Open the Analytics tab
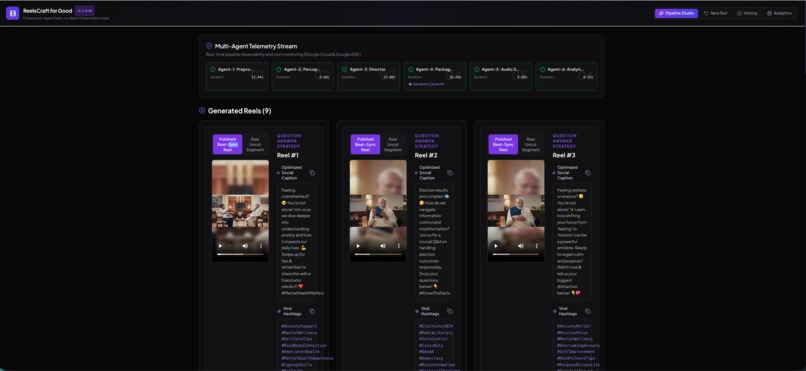 [x=779, y=13]
